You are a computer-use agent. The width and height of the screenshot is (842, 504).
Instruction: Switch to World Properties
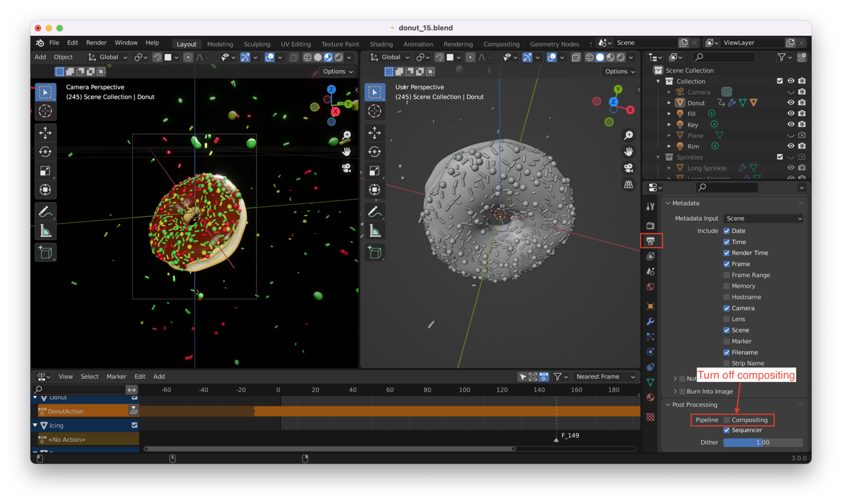pos(650,286)
